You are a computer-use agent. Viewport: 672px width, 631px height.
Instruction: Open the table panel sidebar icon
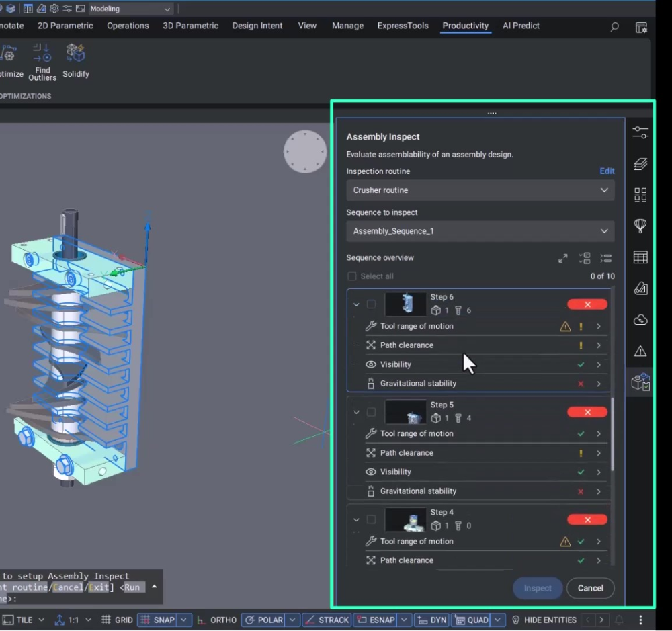pyautogui.click(x=640, y=257)
